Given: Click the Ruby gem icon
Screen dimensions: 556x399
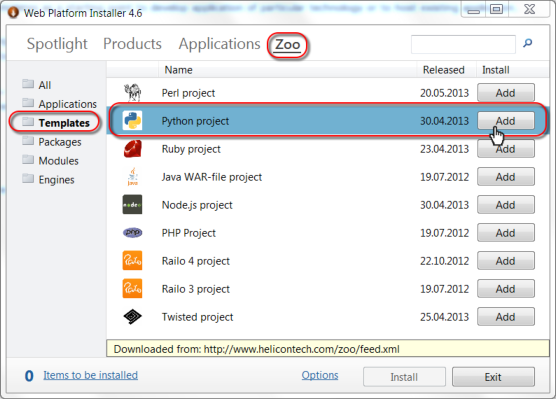Looking at the screenshot, I should click(x=133, y=149).
